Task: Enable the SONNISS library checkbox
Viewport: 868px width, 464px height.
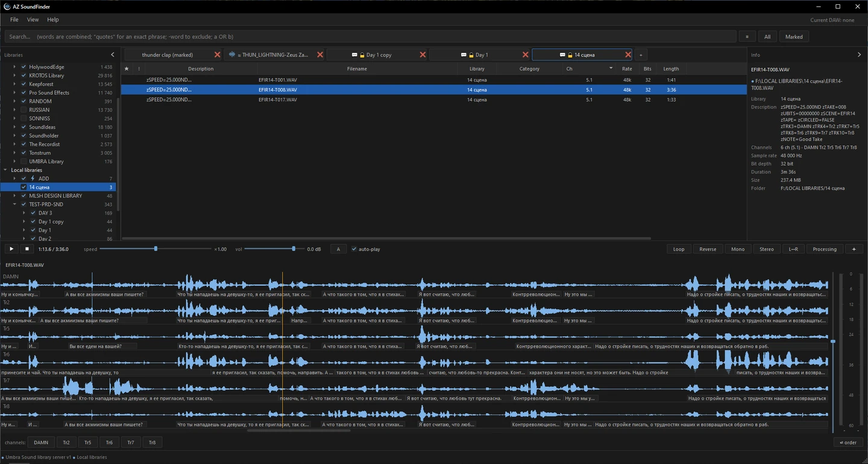Action: click(x=24, y=118)
